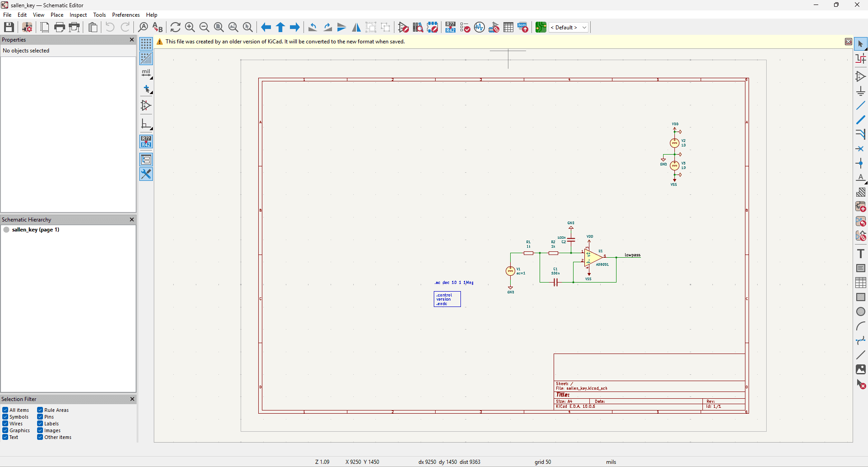Screen dimensions: 868x467
Task: Zoom to fit page
Action: (219, 27)
